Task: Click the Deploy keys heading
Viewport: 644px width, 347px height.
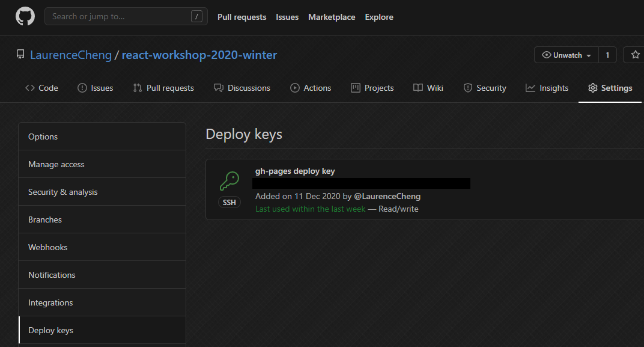Action: point(244,135)
